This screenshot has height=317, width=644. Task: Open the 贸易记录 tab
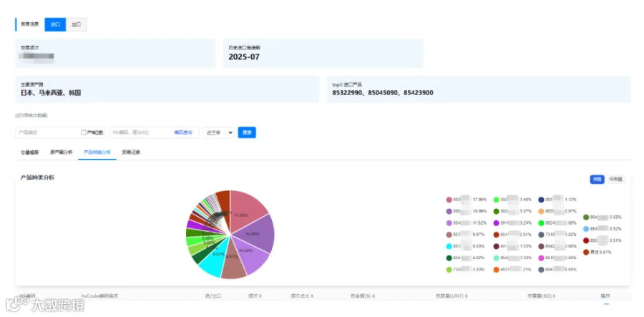click(131, 152)
